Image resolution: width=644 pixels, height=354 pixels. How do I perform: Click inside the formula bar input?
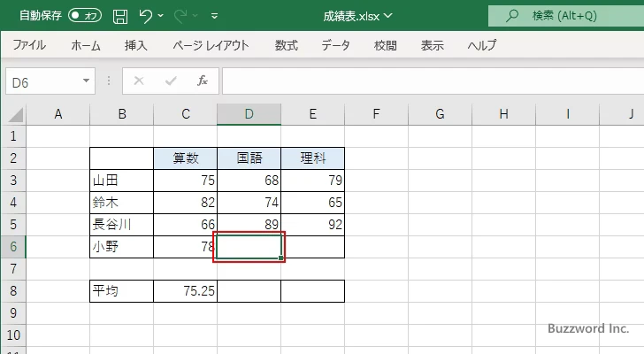(433, 81)
